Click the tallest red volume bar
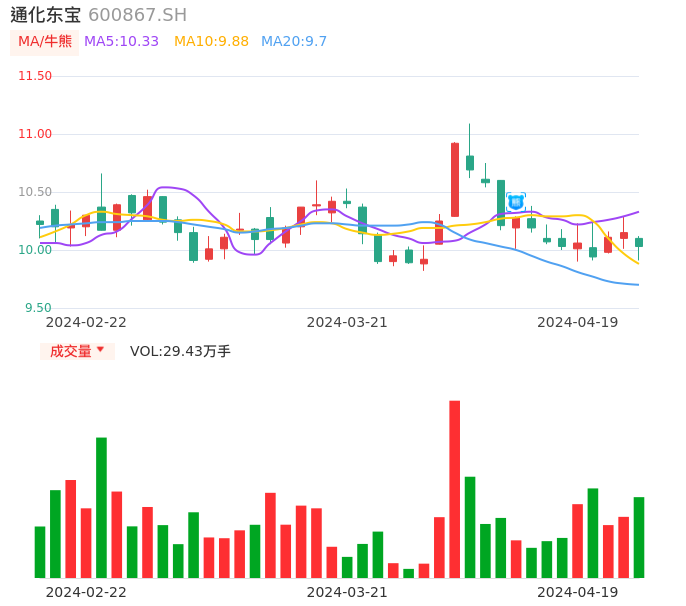The height and width of the screenshot is (606, 686). click(455, 489)
